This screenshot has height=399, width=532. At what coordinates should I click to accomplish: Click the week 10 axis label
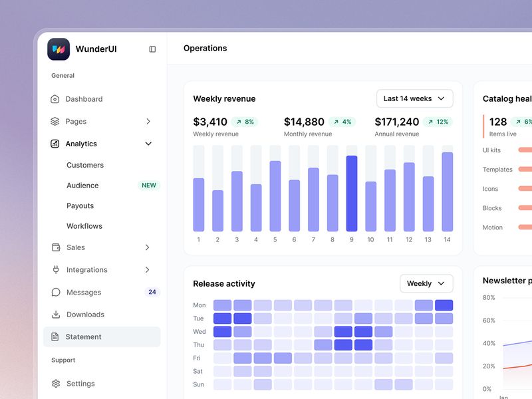click(370, 240)
